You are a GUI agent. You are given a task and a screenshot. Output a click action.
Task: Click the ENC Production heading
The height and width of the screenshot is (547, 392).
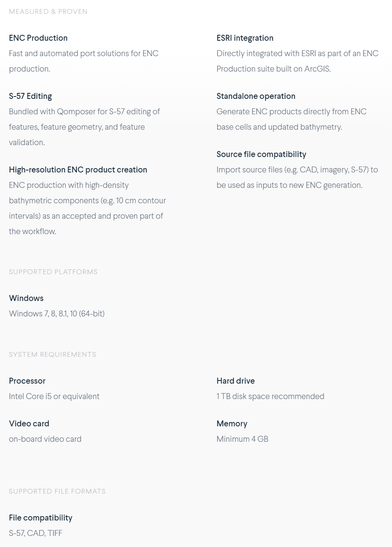pos(38,38)
